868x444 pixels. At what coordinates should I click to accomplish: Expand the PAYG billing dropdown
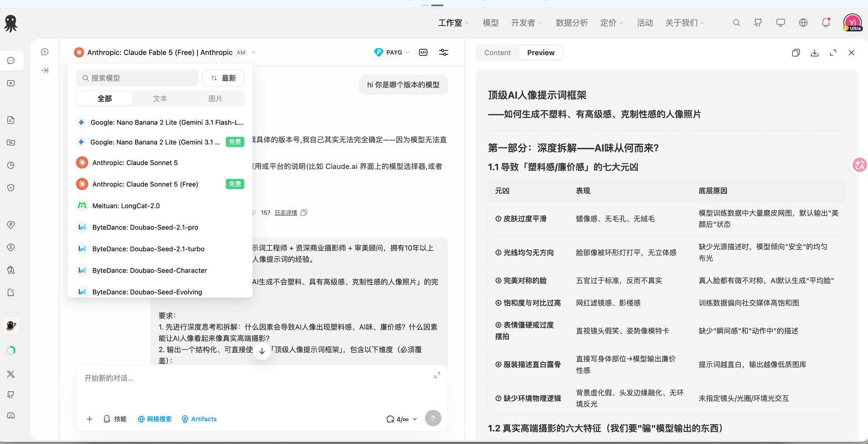point(392,53)
